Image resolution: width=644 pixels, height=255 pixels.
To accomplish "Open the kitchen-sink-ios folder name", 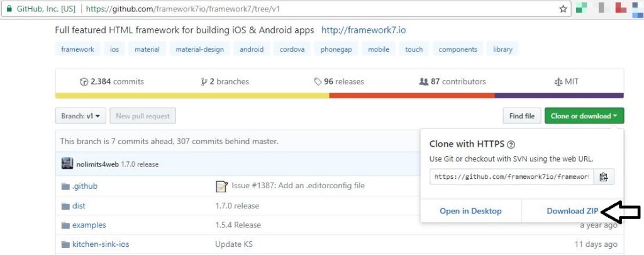I will click(x=101, y=244).
